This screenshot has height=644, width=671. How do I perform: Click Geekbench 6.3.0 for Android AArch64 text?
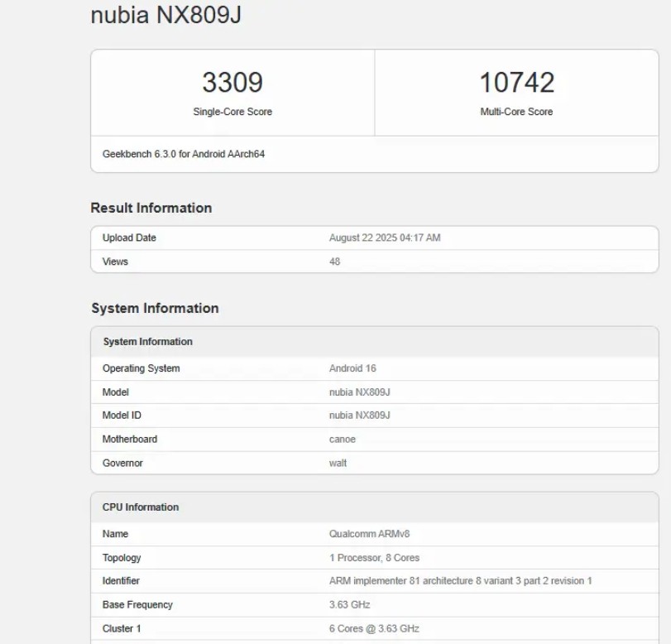[184, 154]
